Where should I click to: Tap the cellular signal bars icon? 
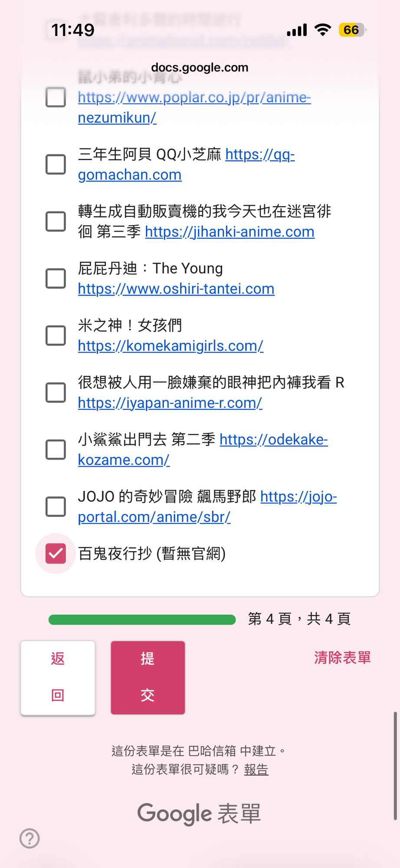pyautogui.click(x=297, y=30)
